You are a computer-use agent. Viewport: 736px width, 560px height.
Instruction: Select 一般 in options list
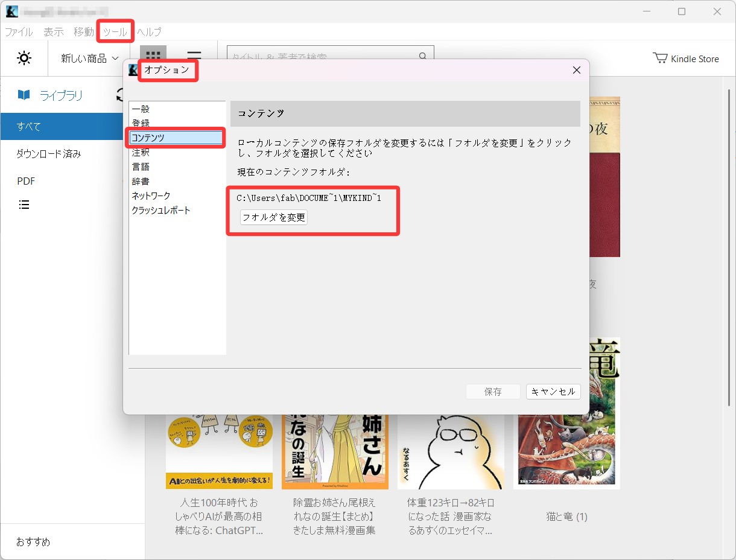coord(141,109)
